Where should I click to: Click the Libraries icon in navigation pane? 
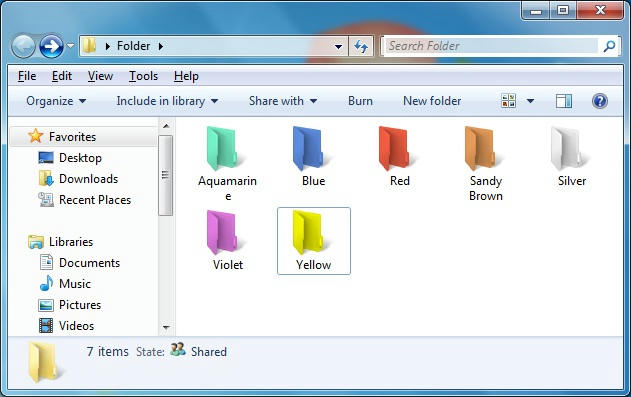(x=36, y=242)
